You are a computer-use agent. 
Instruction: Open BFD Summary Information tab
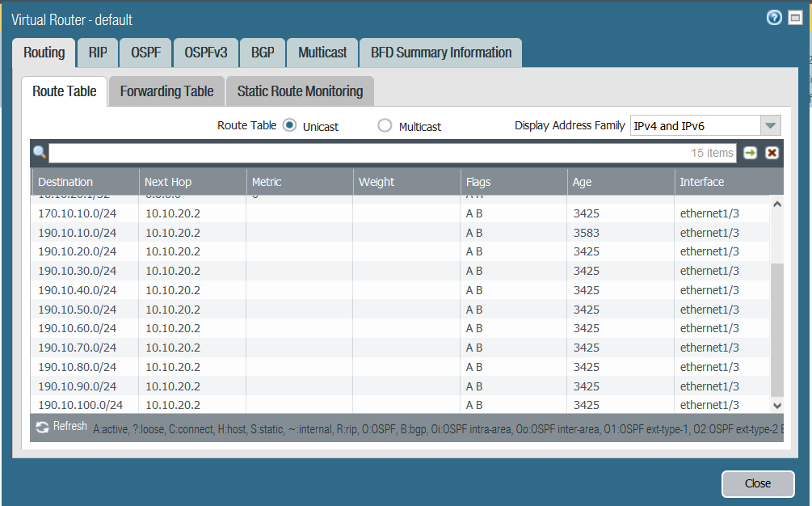click(x=440, y=53)
